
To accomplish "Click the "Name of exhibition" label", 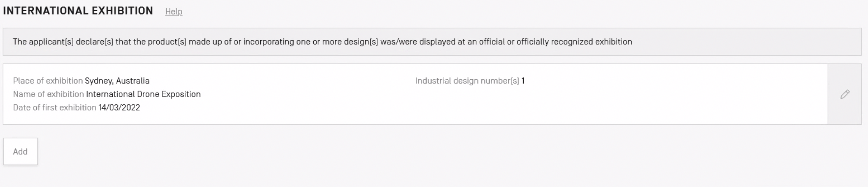I will point(48,94).
